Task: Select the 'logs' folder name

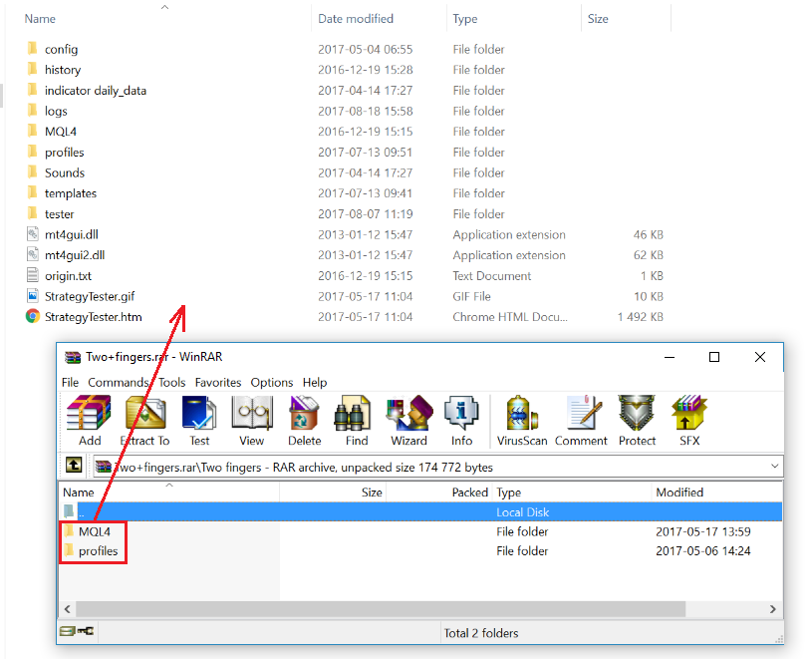Action: click(56, 111)
